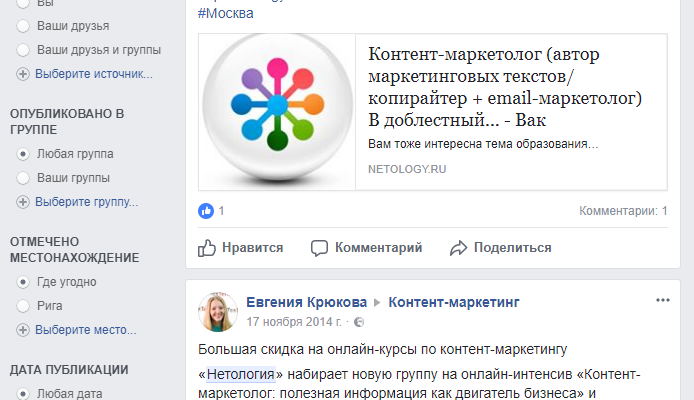This screenshot has width=694, height=400.
Task: Open the Контент-маркетинг group link
Action: 454,302
